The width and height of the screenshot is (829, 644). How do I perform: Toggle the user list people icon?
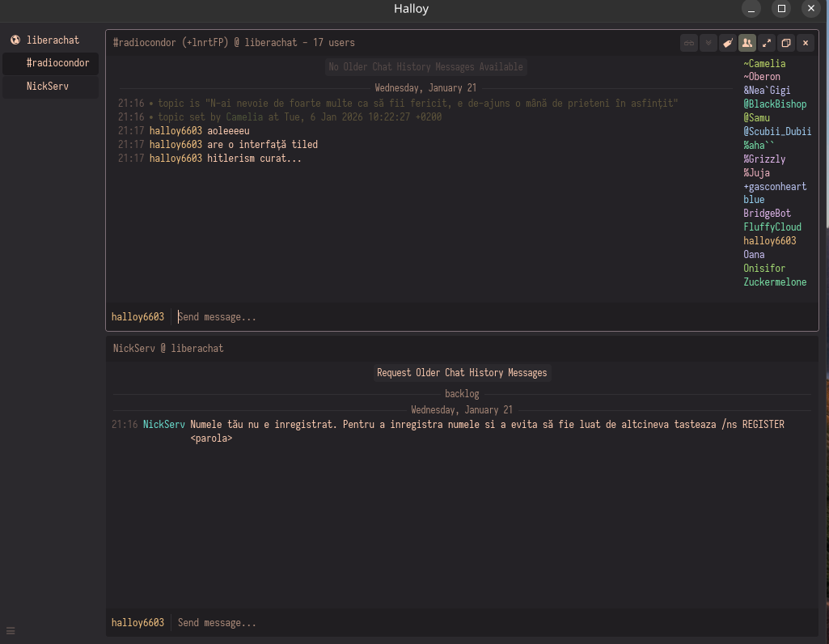coord(747,43)
